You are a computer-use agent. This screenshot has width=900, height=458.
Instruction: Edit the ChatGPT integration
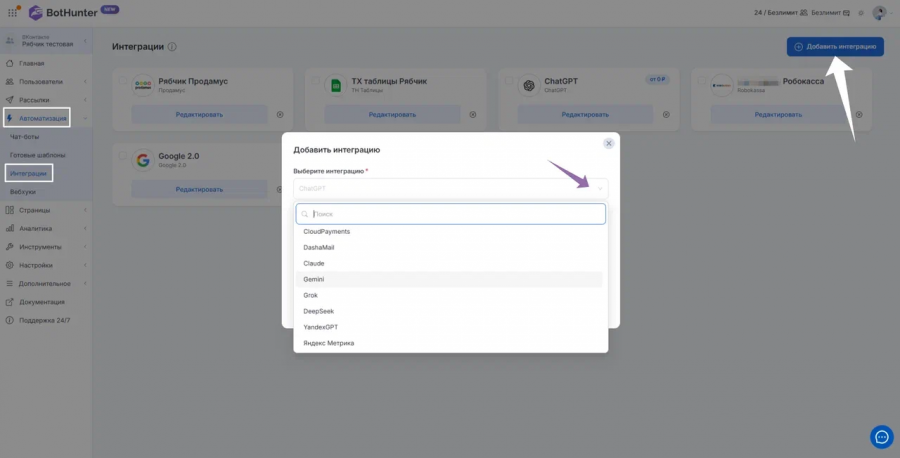coord(585,114)
